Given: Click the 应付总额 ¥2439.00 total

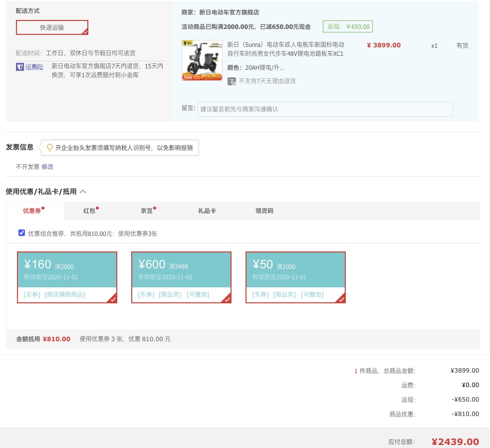Looking at the screenshot, I should coord(455,442).
